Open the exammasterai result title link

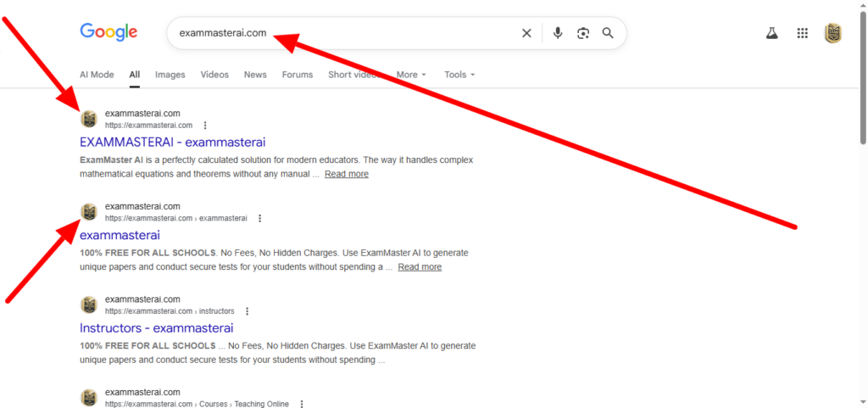[120, 235]
